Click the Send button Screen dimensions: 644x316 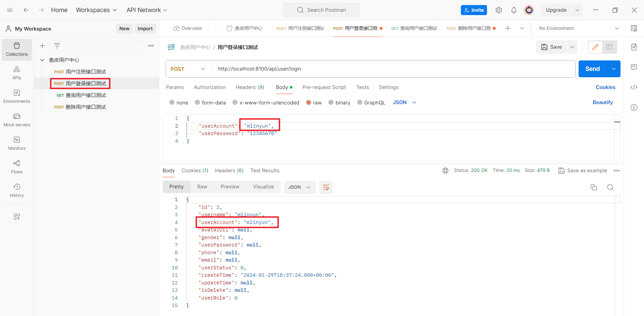click(x=592, y=69)
